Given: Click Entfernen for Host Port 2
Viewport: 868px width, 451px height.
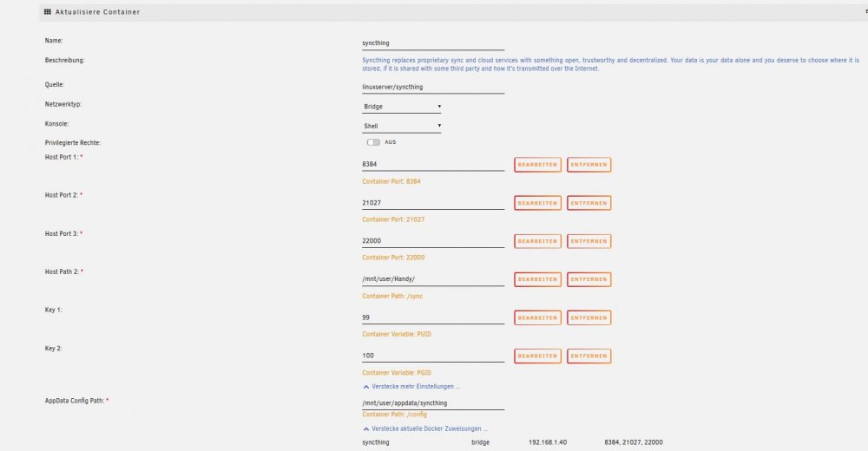Looking at the screenshot, I should [589, 203].
